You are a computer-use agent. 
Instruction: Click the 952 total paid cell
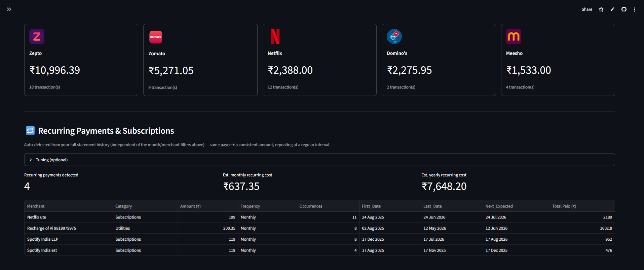pyautogui.click(x=582, y=239)
